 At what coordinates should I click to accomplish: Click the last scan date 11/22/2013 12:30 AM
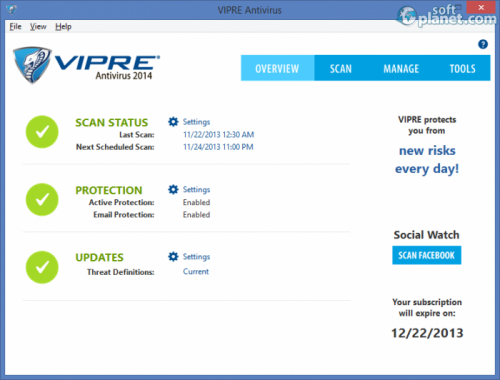[219, 135]
